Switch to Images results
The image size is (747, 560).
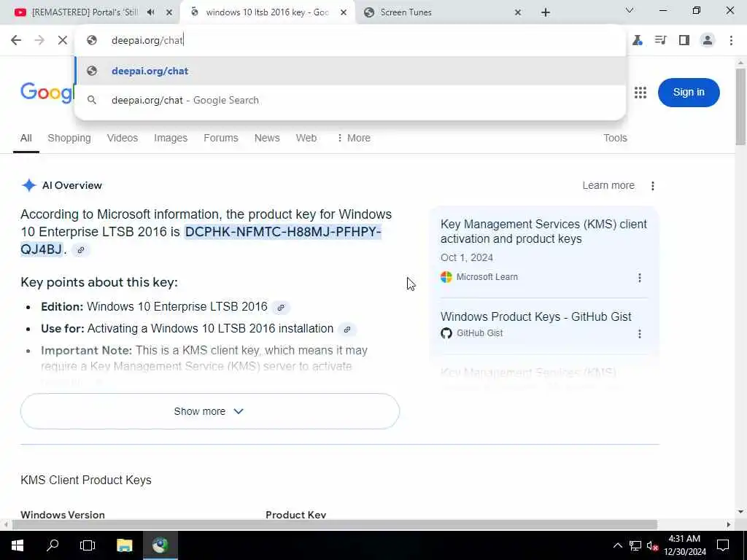pos(171,138)
